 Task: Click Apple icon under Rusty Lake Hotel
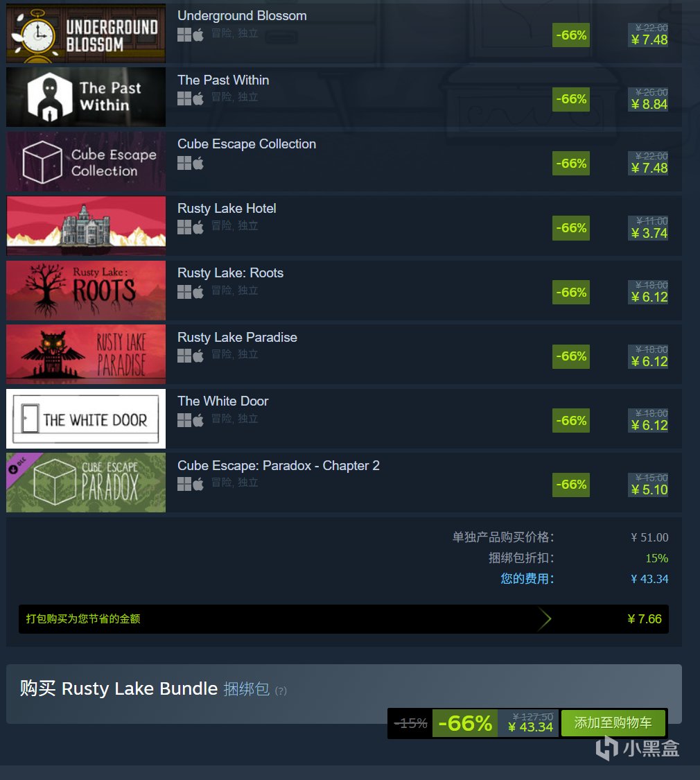click(198, 227)
